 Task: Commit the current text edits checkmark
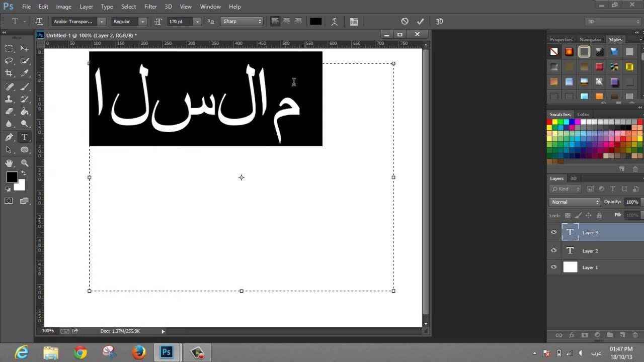coord(420,22)
